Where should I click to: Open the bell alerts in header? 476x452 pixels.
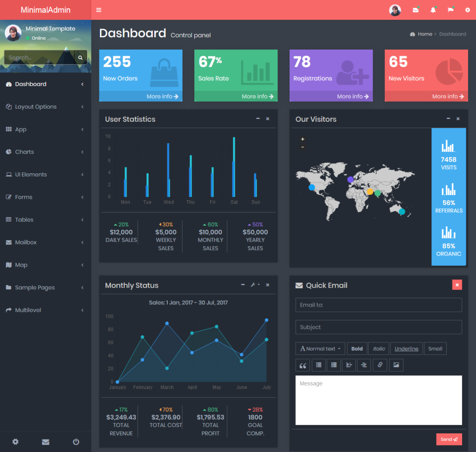point(433,10)
